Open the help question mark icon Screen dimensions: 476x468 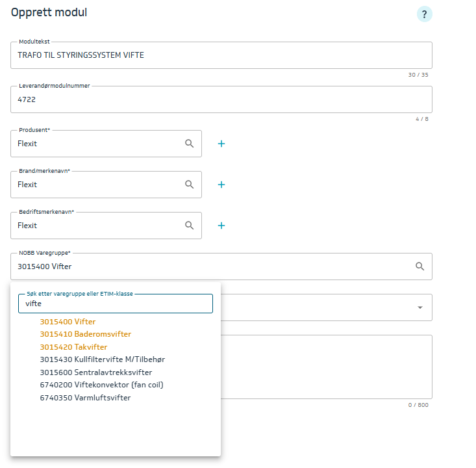pyautogui.click(x=424, y=14)
